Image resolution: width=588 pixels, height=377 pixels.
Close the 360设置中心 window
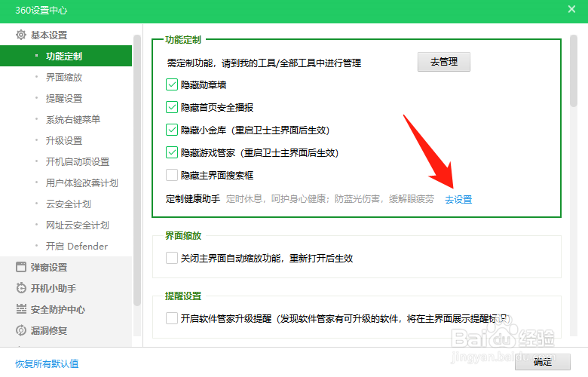571,9
